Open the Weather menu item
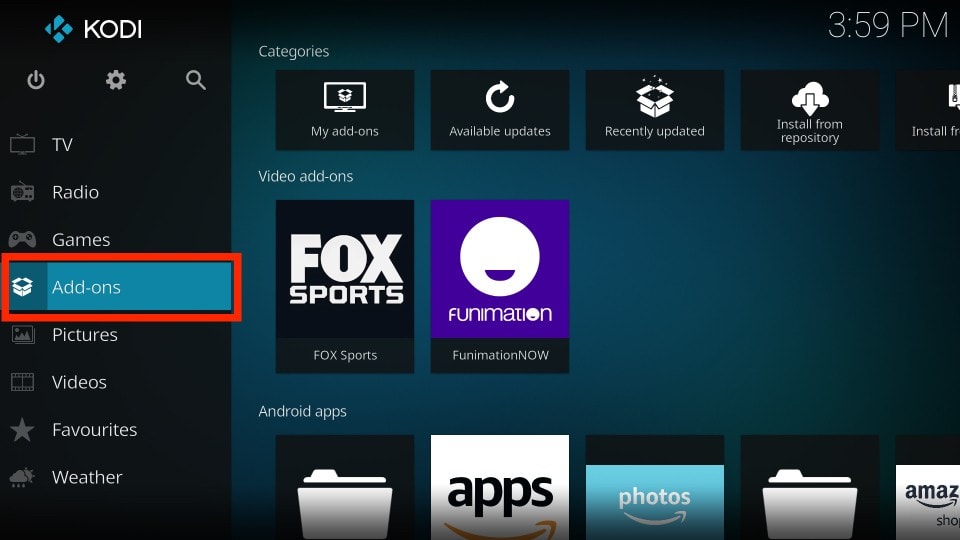 pos(116,477)
